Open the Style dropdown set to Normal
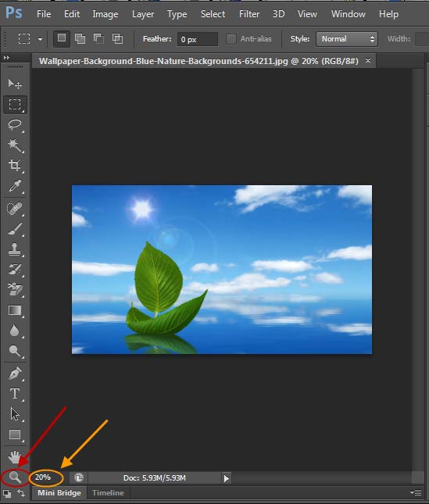 (x=346, y=39)
